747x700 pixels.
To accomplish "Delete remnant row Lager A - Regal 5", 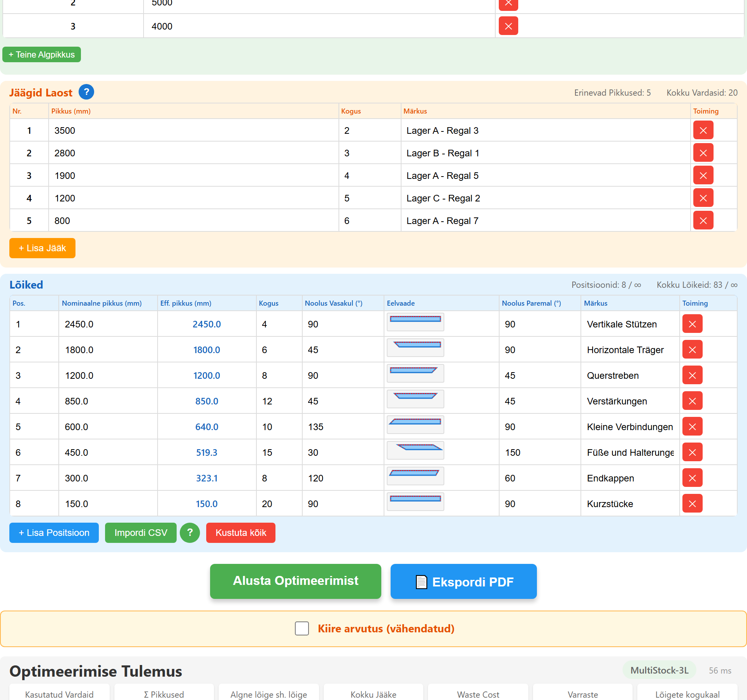I will coord(703,175).
